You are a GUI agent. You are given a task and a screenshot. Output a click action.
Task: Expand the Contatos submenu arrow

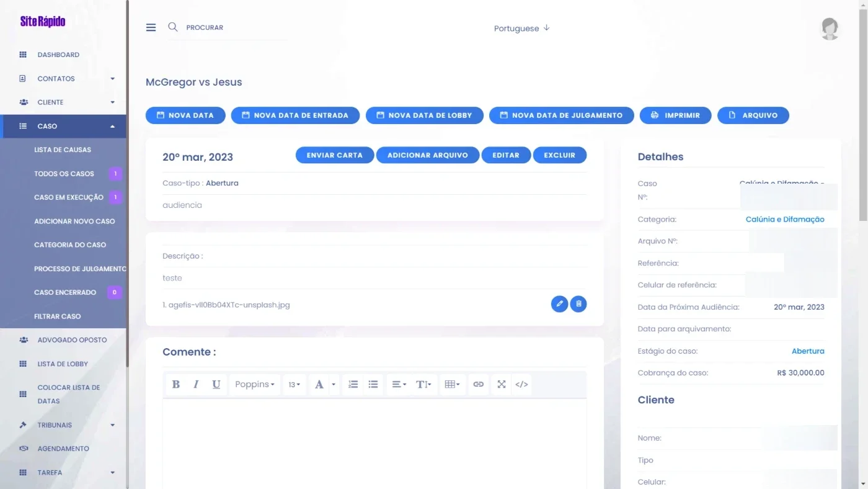click(x=113, y=79)
